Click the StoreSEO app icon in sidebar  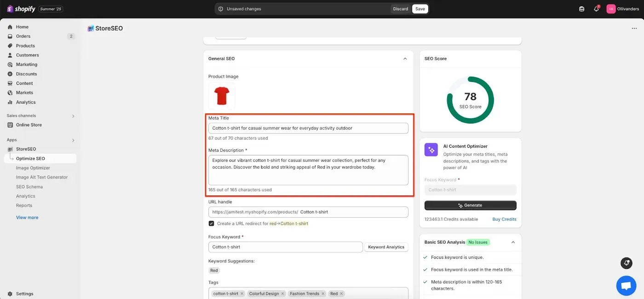10,149
